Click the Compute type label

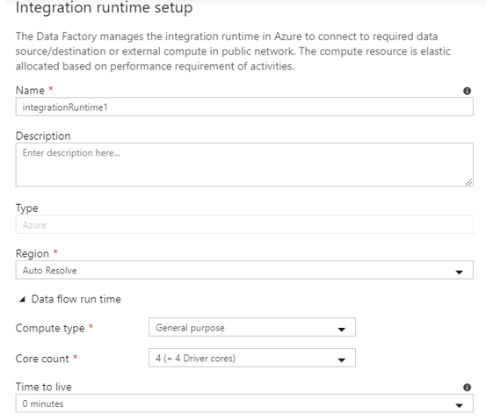coord(50,328)
